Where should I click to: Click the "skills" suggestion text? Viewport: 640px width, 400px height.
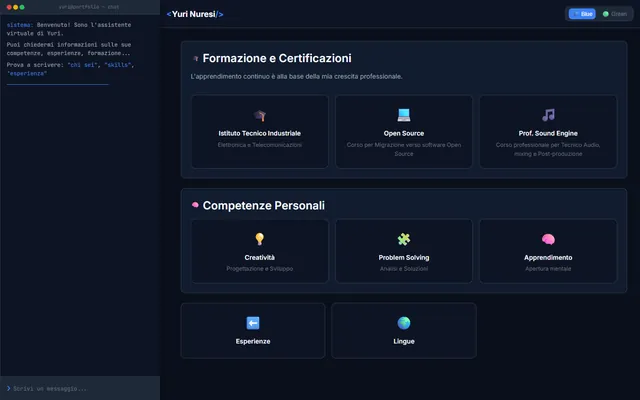click(x=118, y=65)
